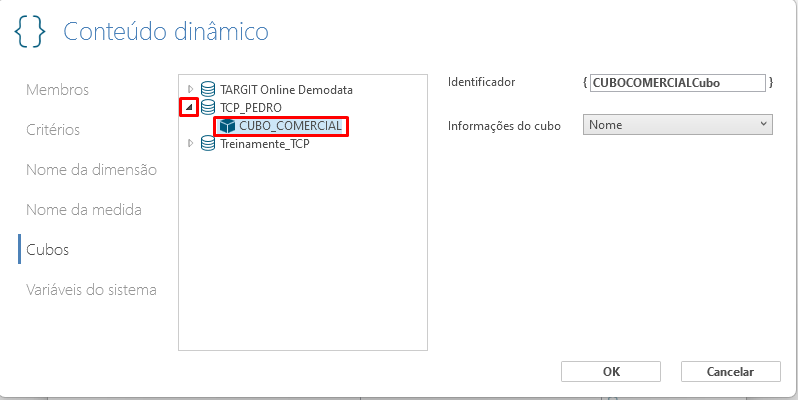Select the CUBO_COMERCIAL tree label
798x400 pixels.
pos(291,126)
